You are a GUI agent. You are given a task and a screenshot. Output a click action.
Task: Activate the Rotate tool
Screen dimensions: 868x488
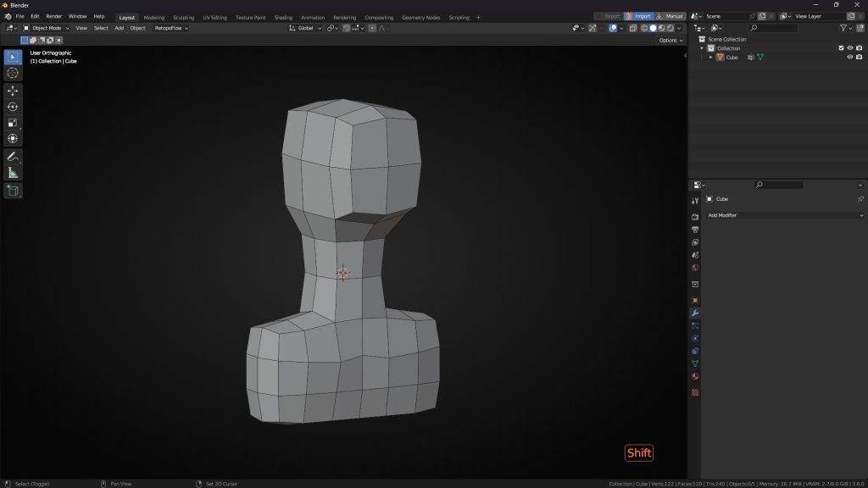[13, 107]
